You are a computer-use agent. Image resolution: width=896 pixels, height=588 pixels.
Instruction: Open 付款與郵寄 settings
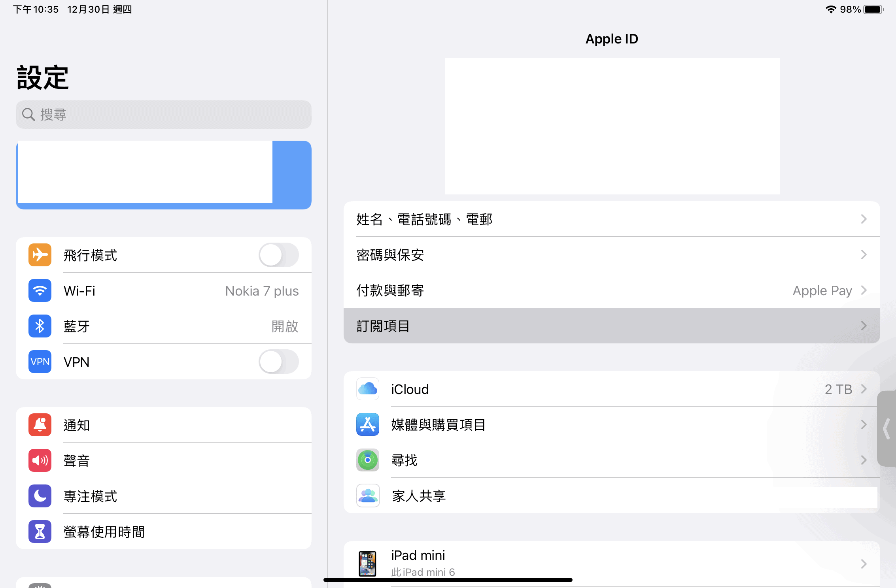(x=612, y=290)
